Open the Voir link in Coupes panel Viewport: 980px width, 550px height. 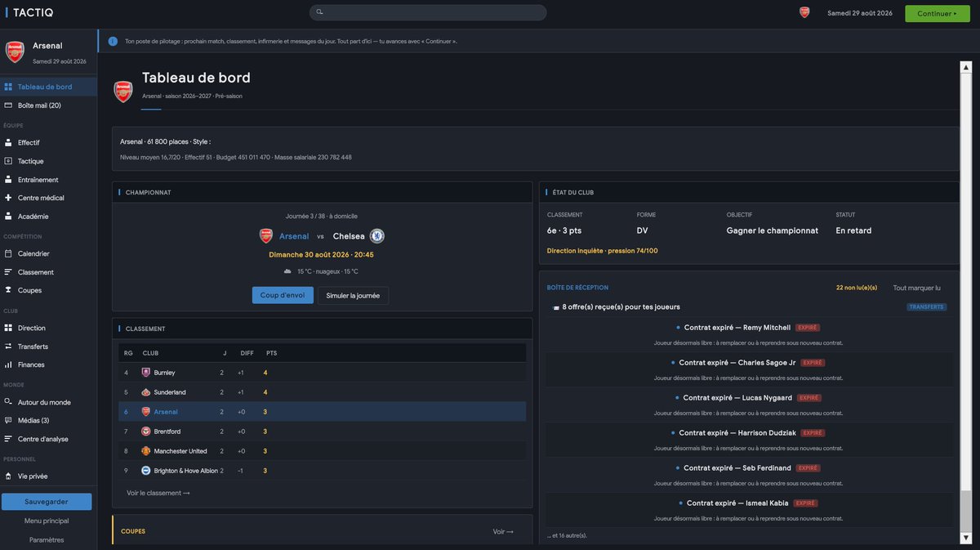coord(503,531)
